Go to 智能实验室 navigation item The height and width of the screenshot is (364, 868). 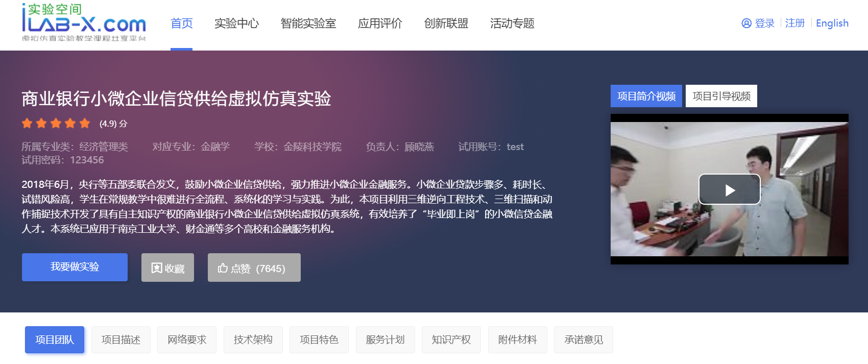click(308, 23)
